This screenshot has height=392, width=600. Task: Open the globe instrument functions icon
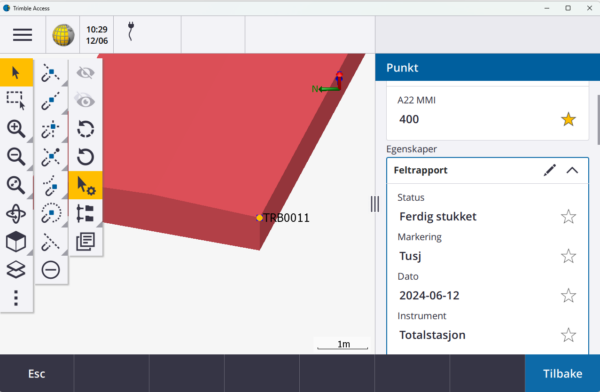[63, 35]
